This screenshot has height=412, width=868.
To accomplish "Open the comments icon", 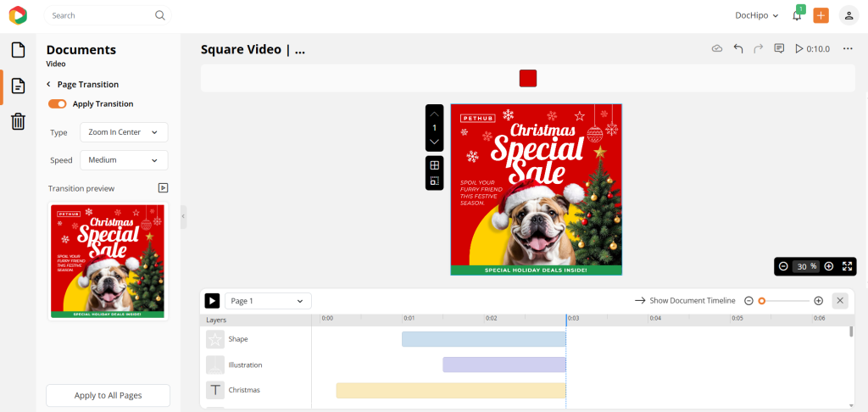I will point(779,48).
